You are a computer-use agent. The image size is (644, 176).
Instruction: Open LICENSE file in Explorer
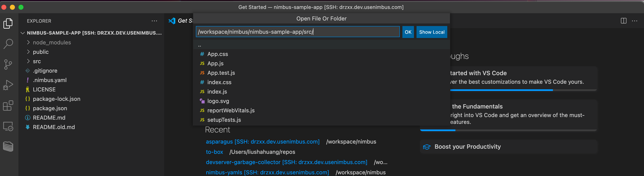[91, 90]
